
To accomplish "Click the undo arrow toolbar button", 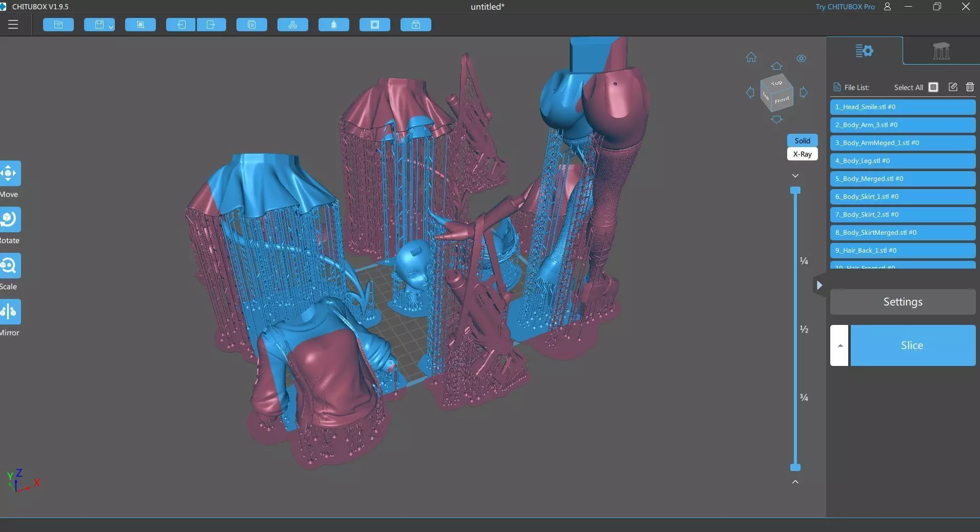I will coord(181,25).
